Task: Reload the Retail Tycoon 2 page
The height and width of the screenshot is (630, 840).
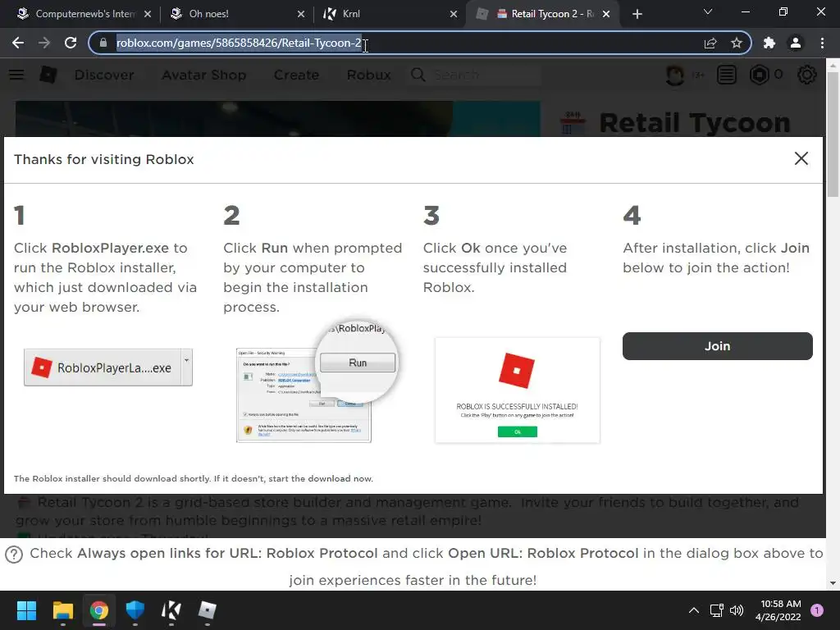Action: [x=71, y=43]
